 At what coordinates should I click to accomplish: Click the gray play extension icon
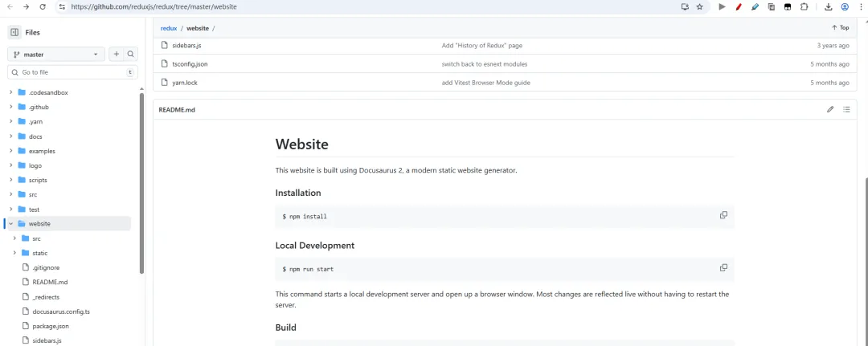click(722, 7)
